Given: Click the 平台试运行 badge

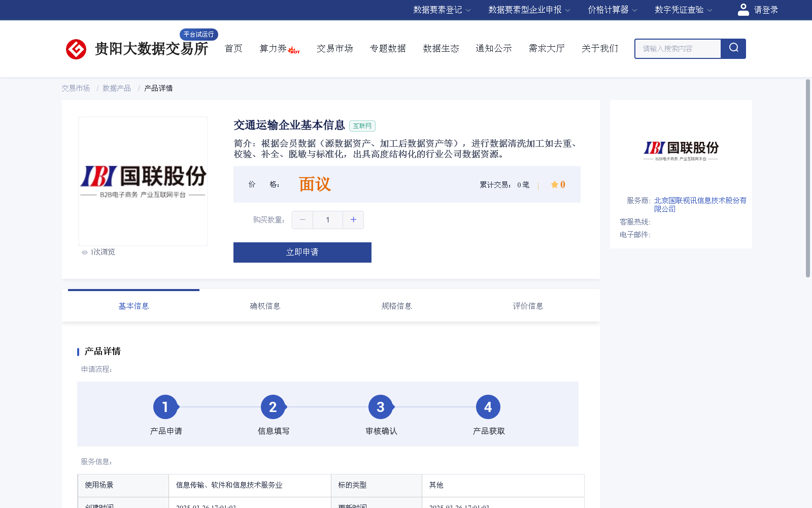Looking at the screenshot, I should [199, 35].
